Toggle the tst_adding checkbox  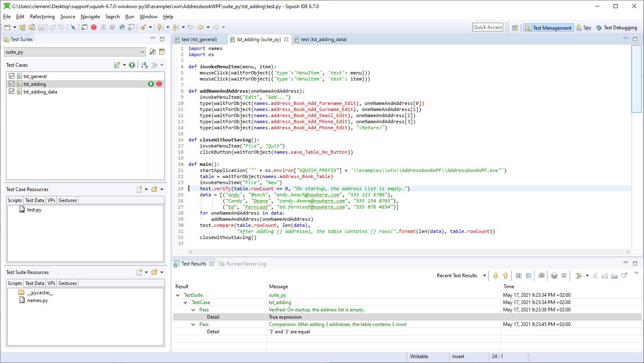12,84
